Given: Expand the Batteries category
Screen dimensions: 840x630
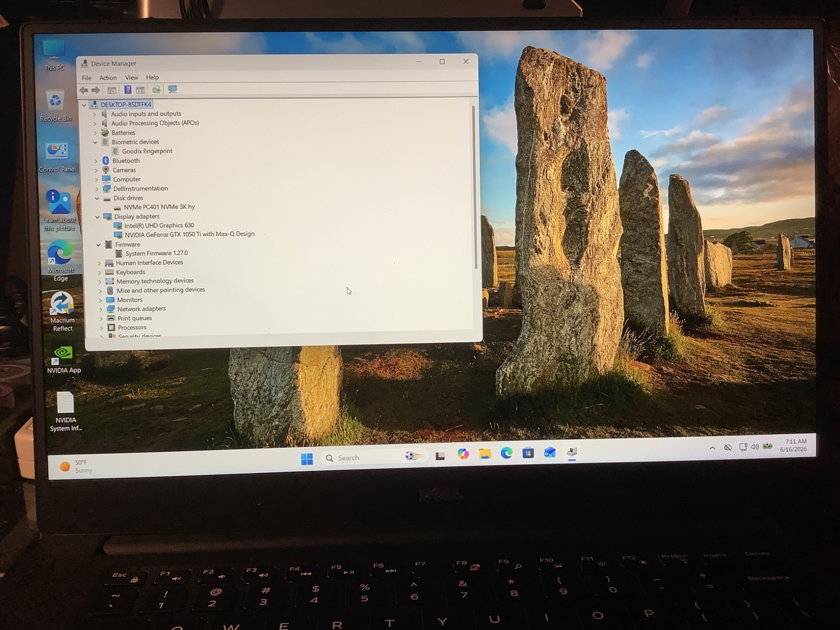Looking at the screenshot, I should point(95,133).
